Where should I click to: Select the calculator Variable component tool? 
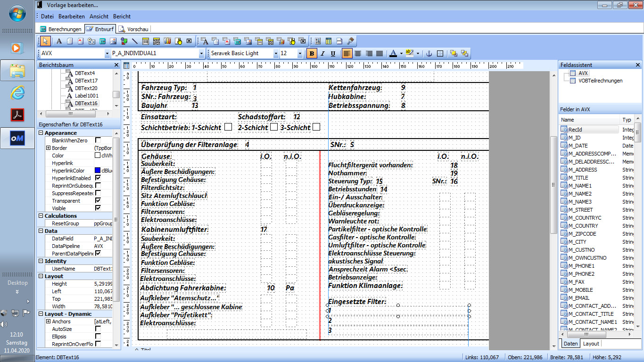(x=102, y=41)
